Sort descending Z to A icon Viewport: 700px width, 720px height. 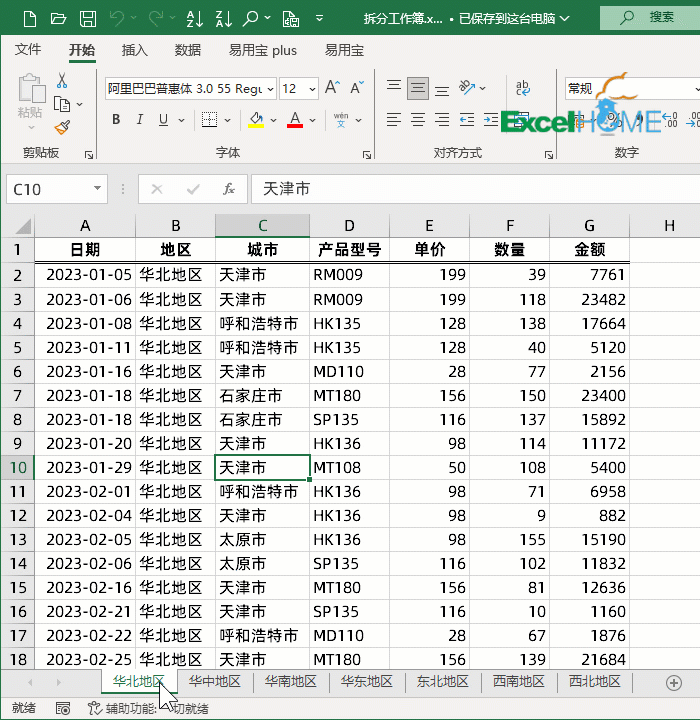coord(224,19)
